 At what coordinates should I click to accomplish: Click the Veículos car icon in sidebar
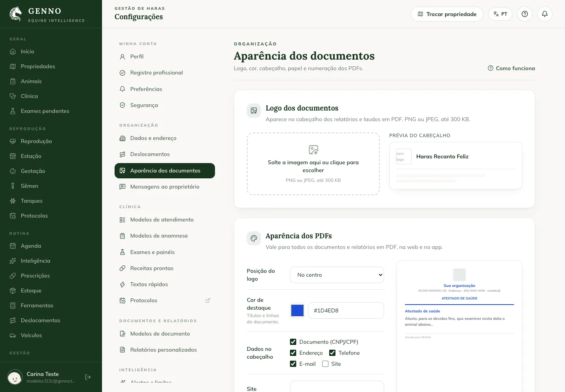click(13, 335)
